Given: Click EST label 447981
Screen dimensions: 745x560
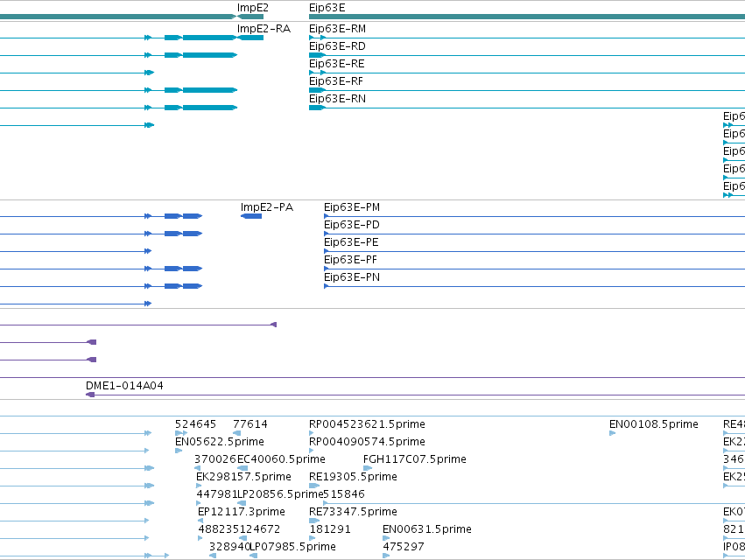Looking at the screenshot, I should [x=216, y=494].
